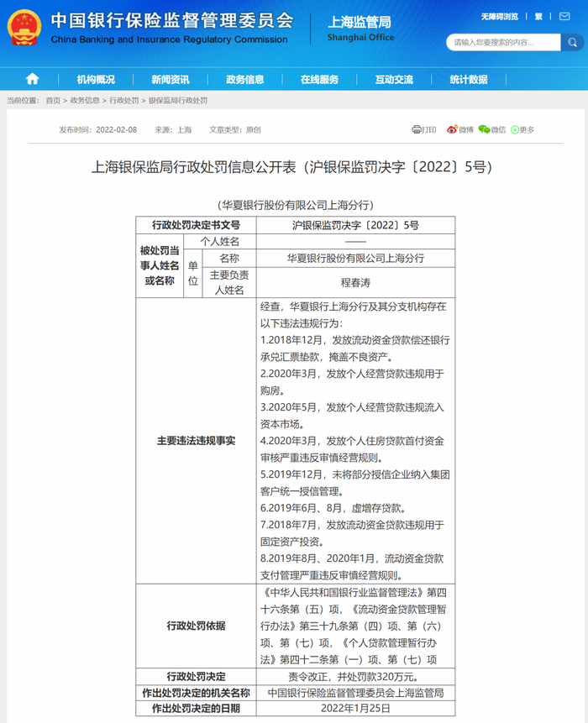Click breadcrumb 首页 link
The height and width of the screenshot is (723, 588).
tap(53, 101)
